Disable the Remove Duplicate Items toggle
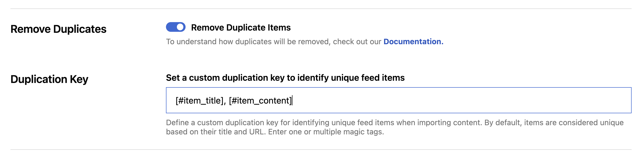This screenshot has width=644, height=155. tap(175, 27)
